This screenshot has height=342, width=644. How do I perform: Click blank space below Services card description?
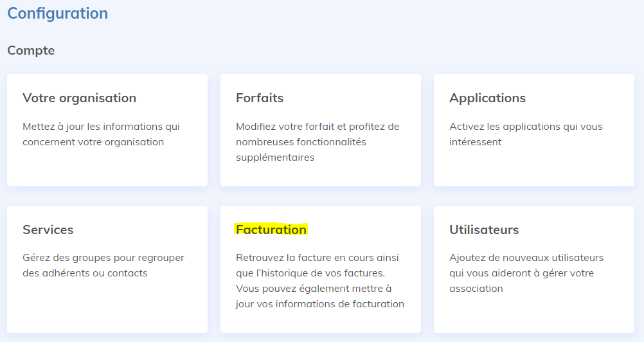click(107, 305)
